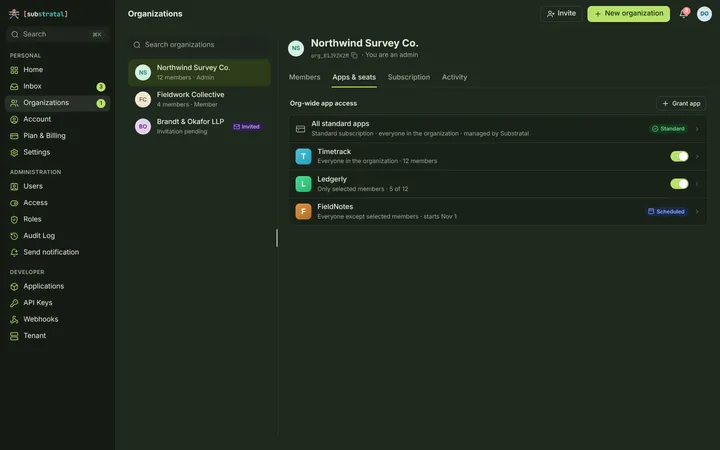Click the Invite button

coord(561,14)
